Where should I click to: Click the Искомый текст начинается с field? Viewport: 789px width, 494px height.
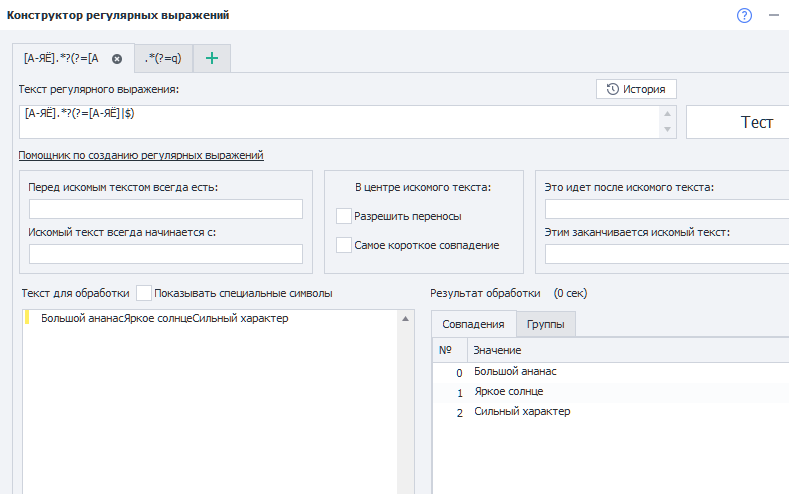166,254
